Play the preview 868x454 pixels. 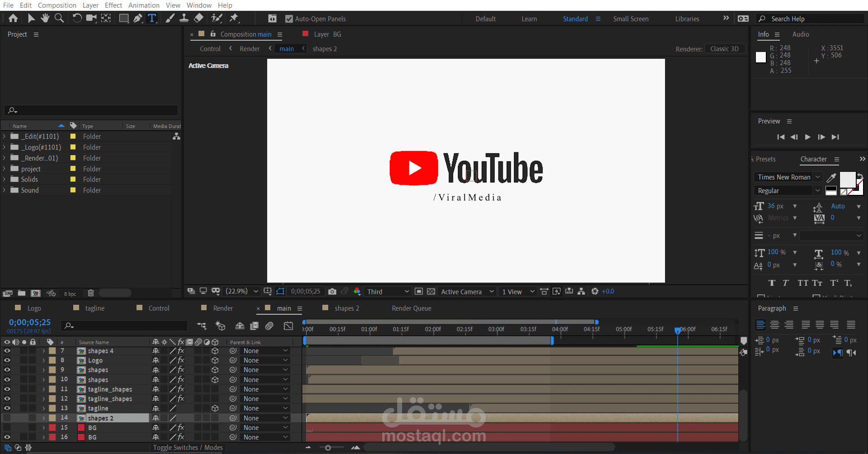tap(807, 137)
